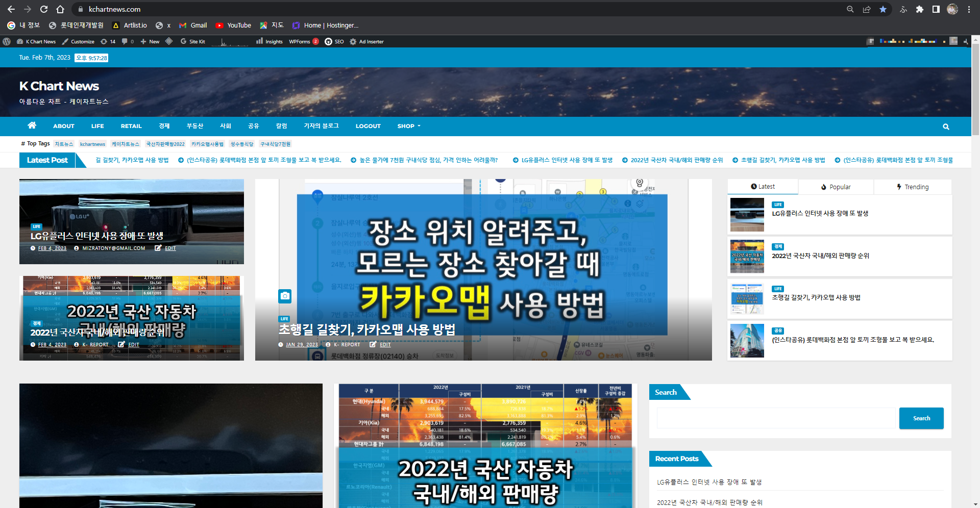Open LIFE menu item

(x=97, y=126)
